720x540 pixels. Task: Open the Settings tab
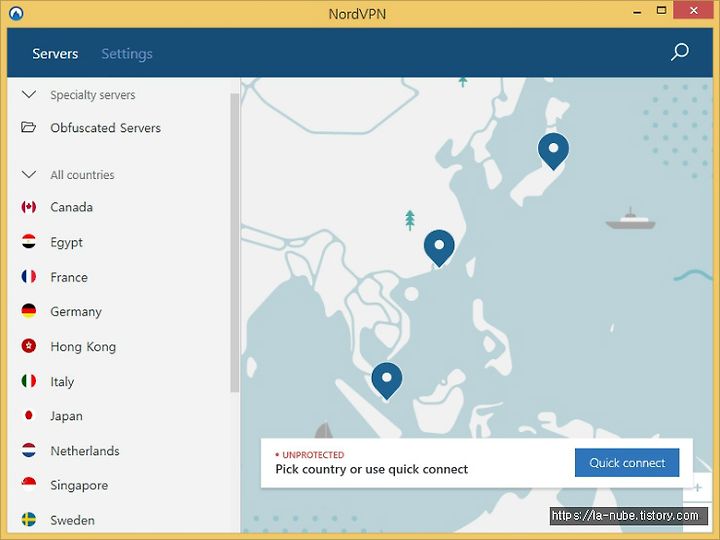pos(127,54)
